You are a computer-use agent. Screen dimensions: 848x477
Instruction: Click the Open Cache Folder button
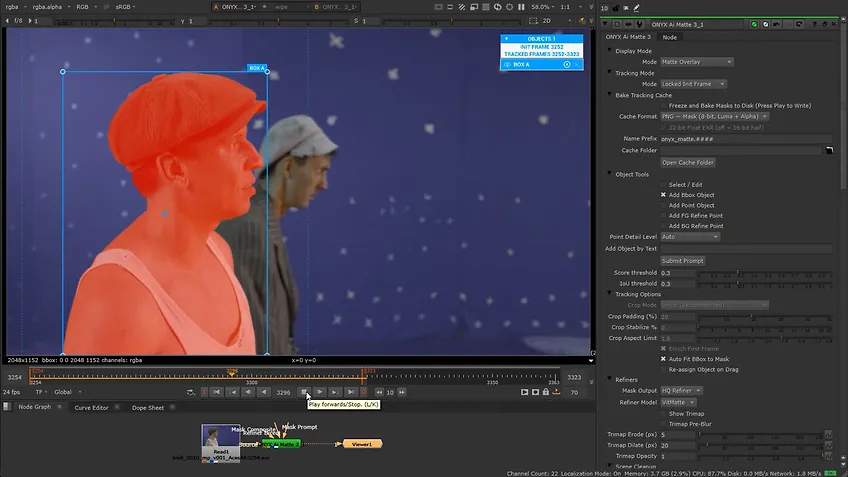click(x=688, y=163)
